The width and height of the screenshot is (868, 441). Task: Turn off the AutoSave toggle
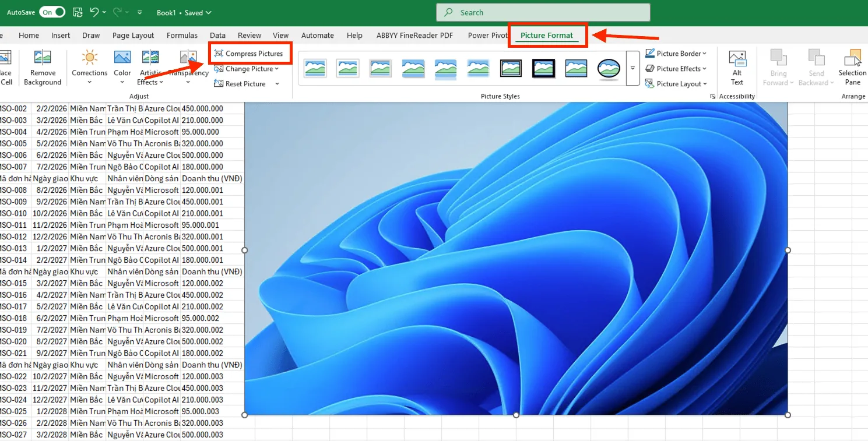52,12
